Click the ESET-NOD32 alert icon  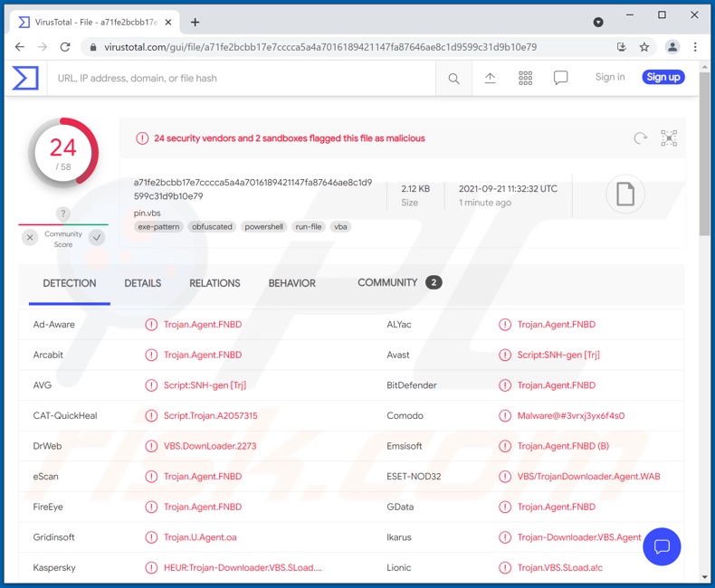(x=505, y=477)
